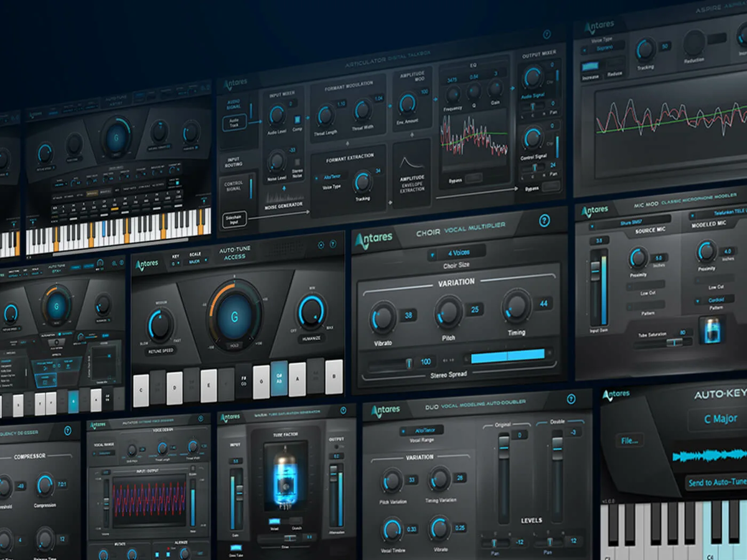Open the Articulator Voice Type Alto/Tenor dropdown
The image size is (747, 560).
330,176
